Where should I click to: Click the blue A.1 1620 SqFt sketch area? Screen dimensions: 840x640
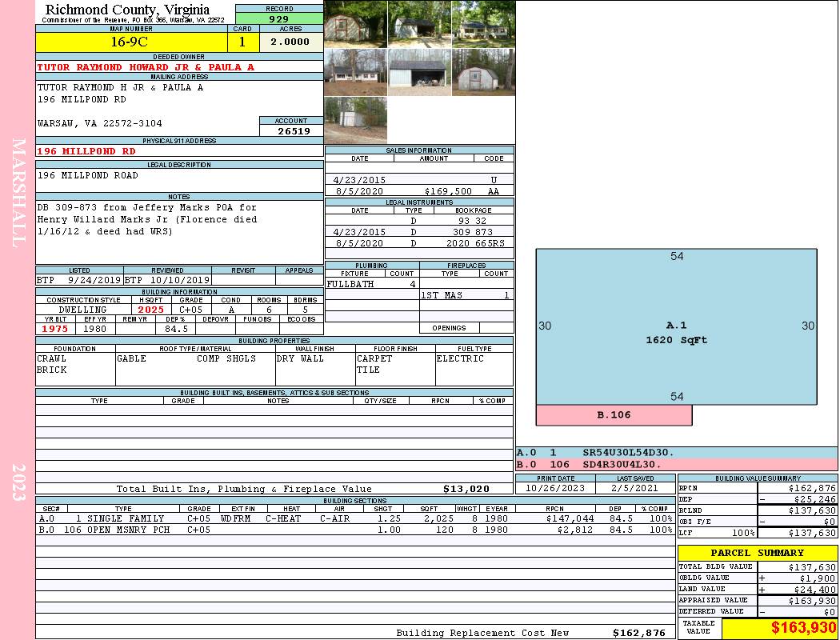coord(676,332)
